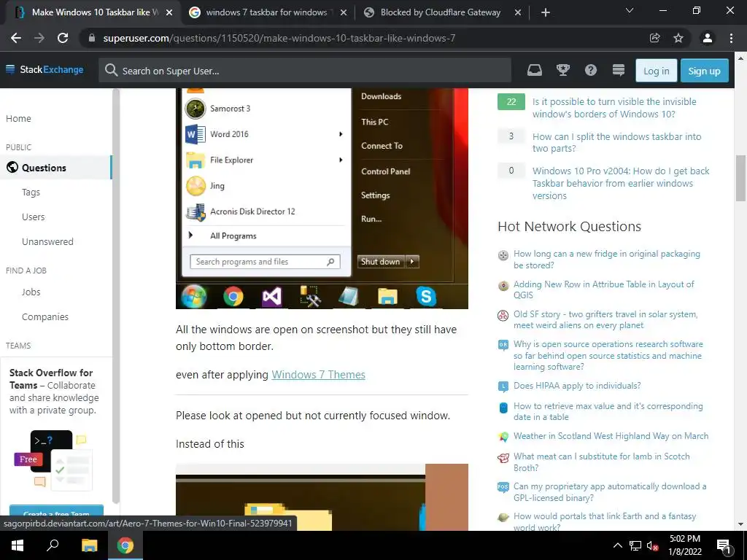Screen dimensions: 747x560
Task: Open the 'Windows 7 Themes' link
Action: pos(318,375)
